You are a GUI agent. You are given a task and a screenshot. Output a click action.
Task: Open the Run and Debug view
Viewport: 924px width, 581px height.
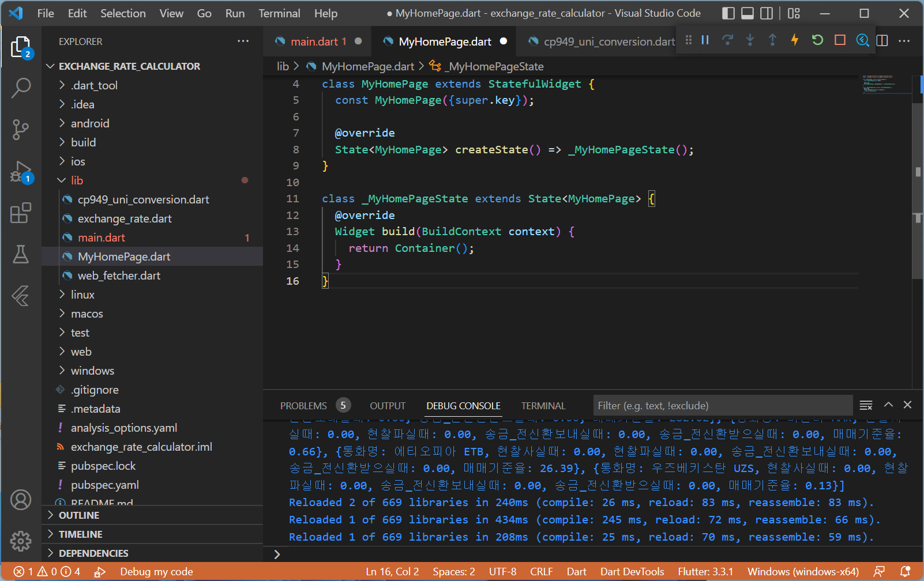21,172
